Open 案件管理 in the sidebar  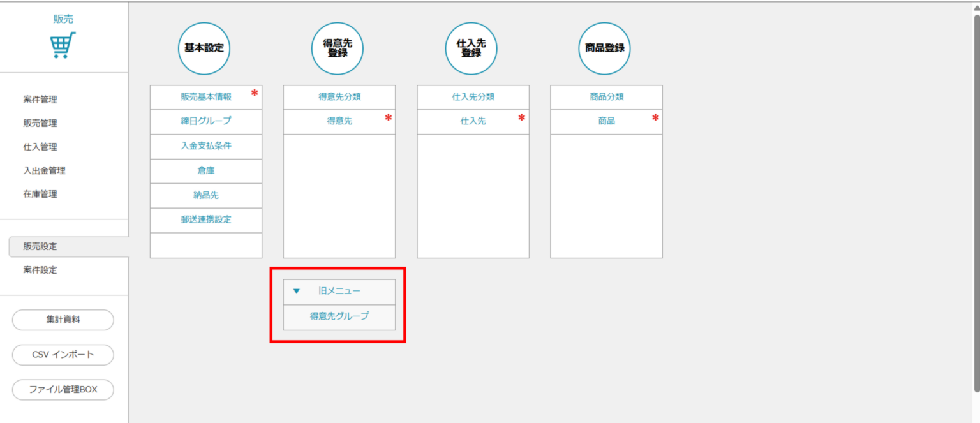pyautogui.click(x=40, y=100)
